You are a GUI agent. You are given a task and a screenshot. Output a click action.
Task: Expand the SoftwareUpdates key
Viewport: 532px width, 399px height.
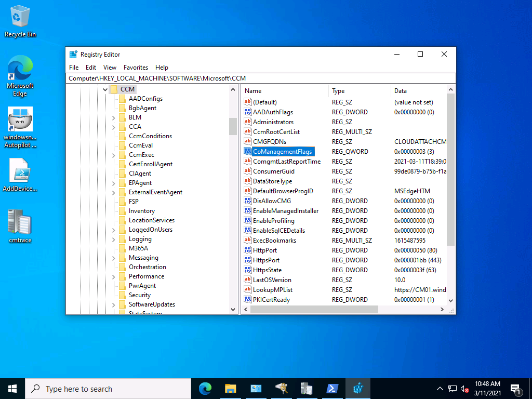(113, 305)
